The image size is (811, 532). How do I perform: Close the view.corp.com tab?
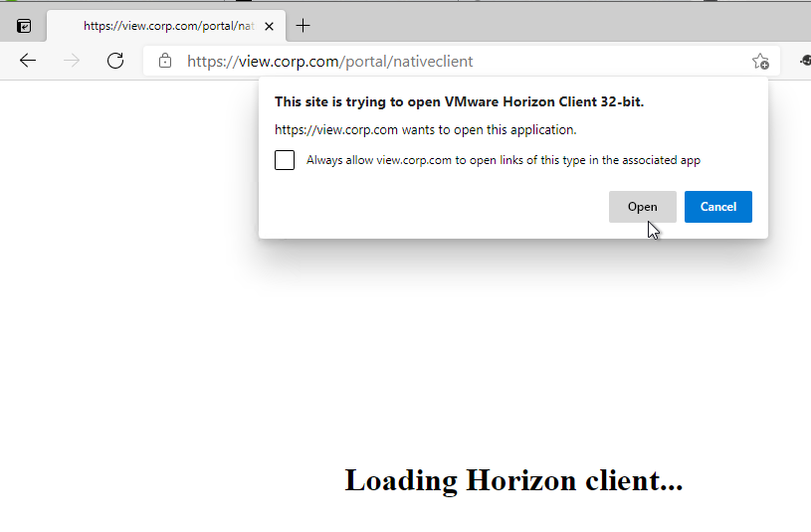[269, 27]
